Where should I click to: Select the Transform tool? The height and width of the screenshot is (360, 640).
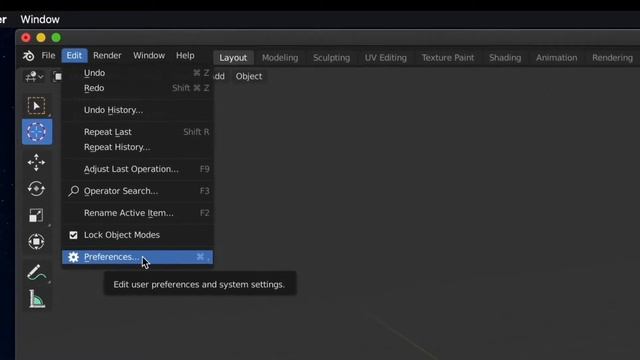click(36, 242)
